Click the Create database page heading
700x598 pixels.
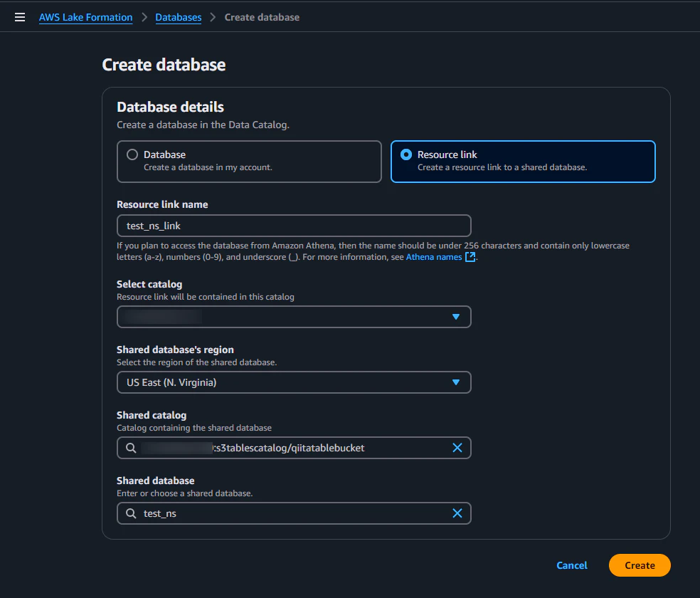click(164, 65)
